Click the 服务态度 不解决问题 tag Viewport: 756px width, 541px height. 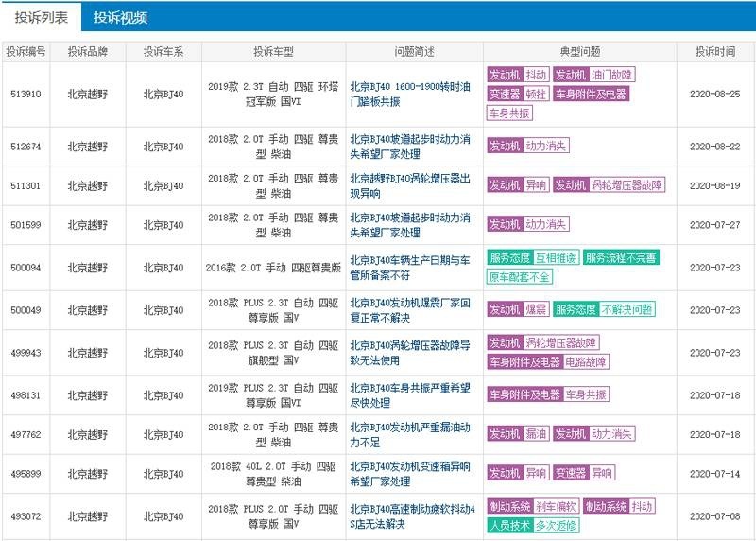[x=604, y=309]
